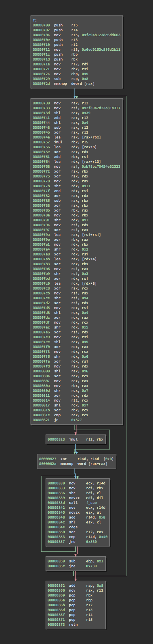Select address 00000700
153x644 pixels.
pyautogui.click(x=41, y=25)
